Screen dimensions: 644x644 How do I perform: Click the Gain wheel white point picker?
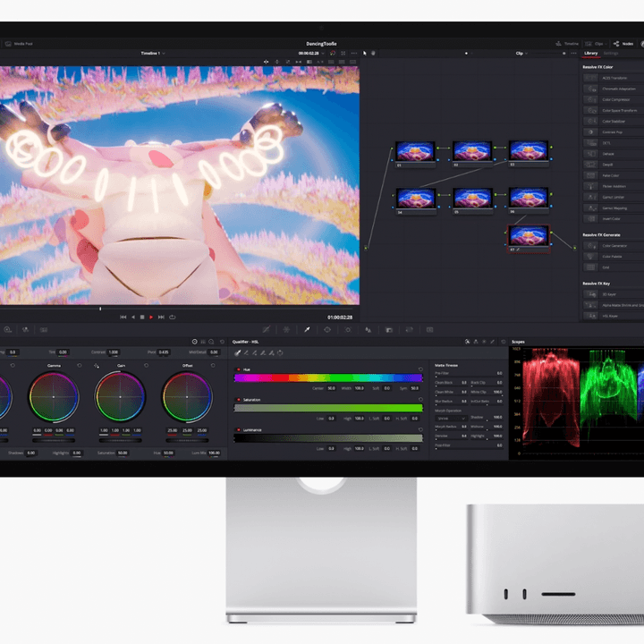(x=96, y=366)
